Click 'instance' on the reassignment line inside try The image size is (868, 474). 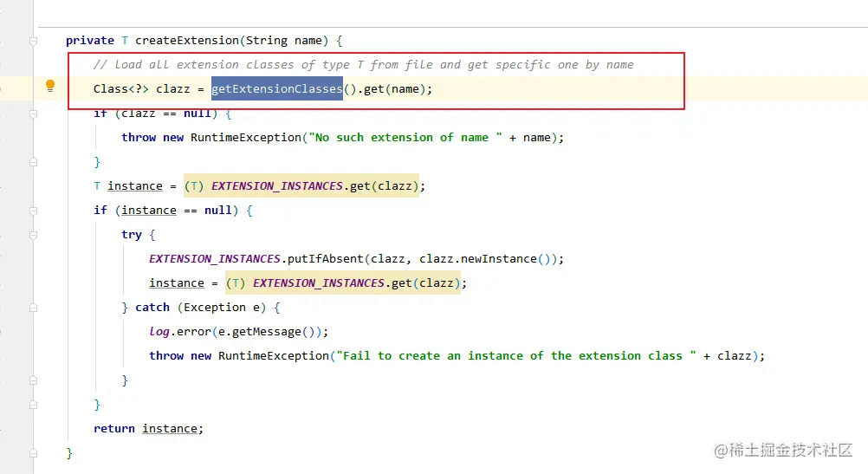pos(177,283)
